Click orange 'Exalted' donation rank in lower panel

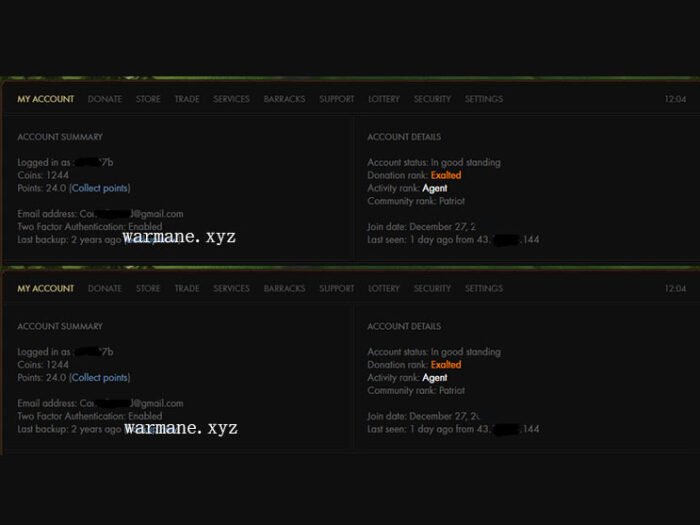[446, 364]
